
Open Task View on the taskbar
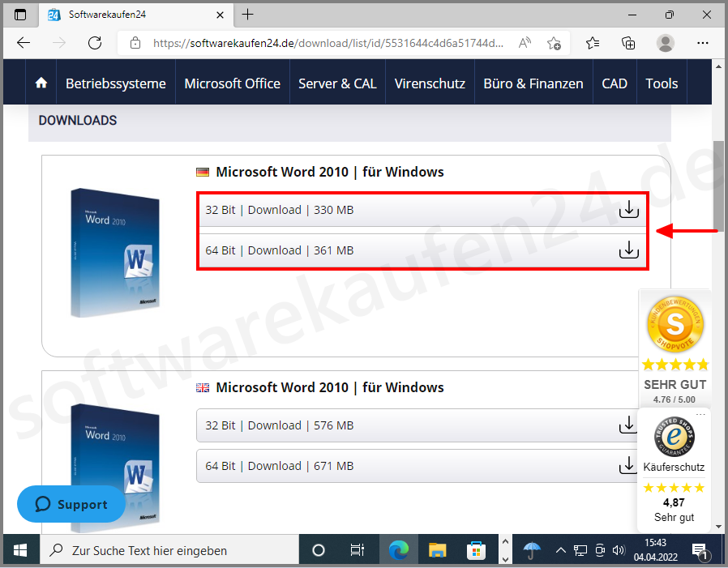pos(357,550)
